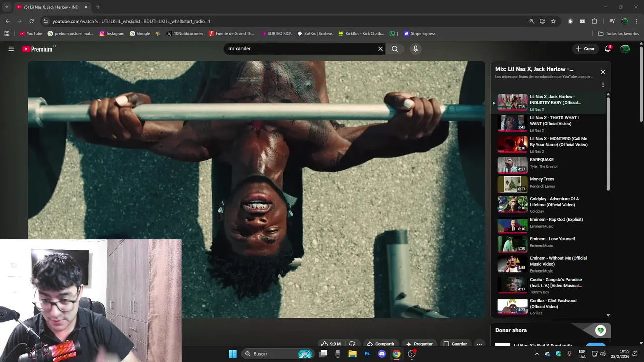Open the site information icon in address bar

click(46, 21)
